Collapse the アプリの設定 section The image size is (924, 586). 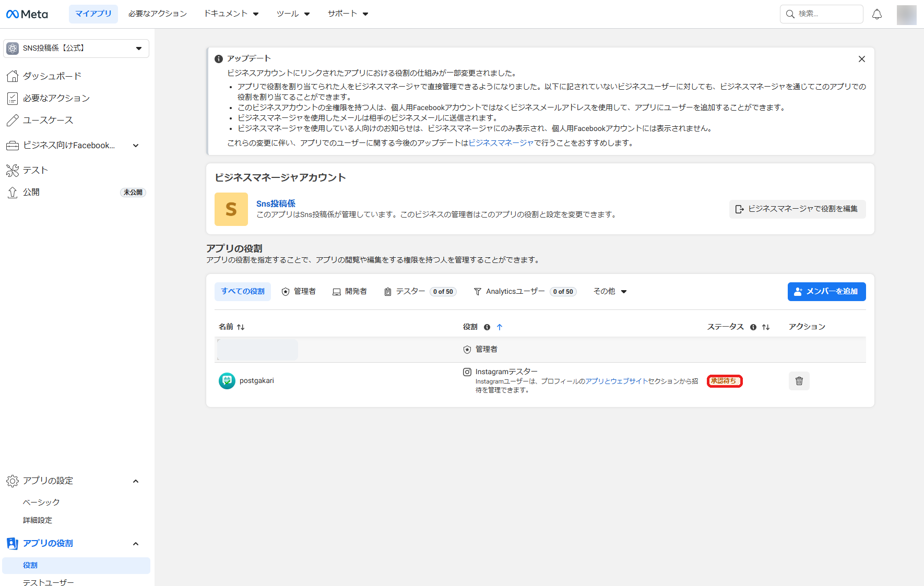(x=136, y=481)
